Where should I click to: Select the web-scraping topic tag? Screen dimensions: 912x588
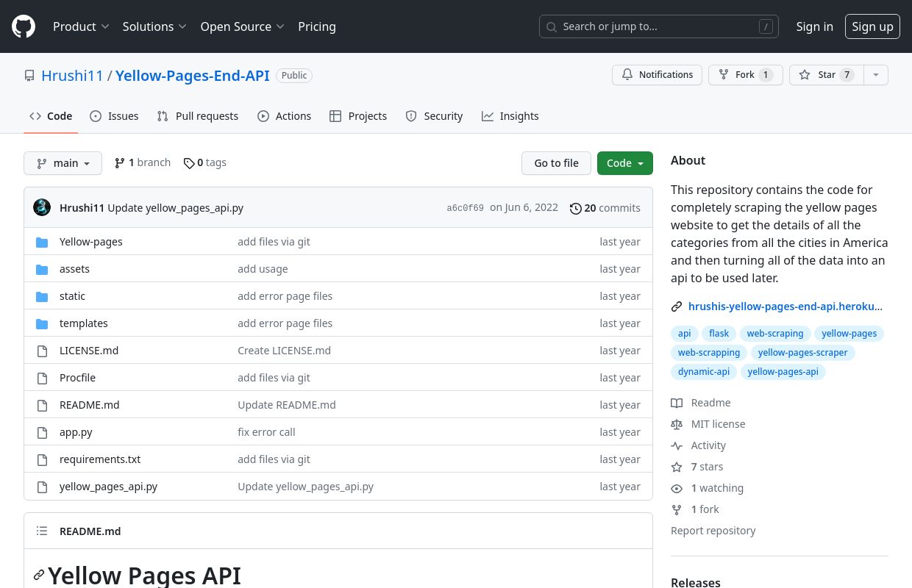coord(775,334)
